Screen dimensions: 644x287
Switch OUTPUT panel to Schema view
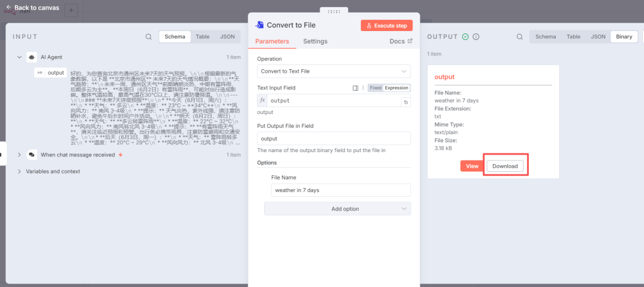(x=546, y=36)
